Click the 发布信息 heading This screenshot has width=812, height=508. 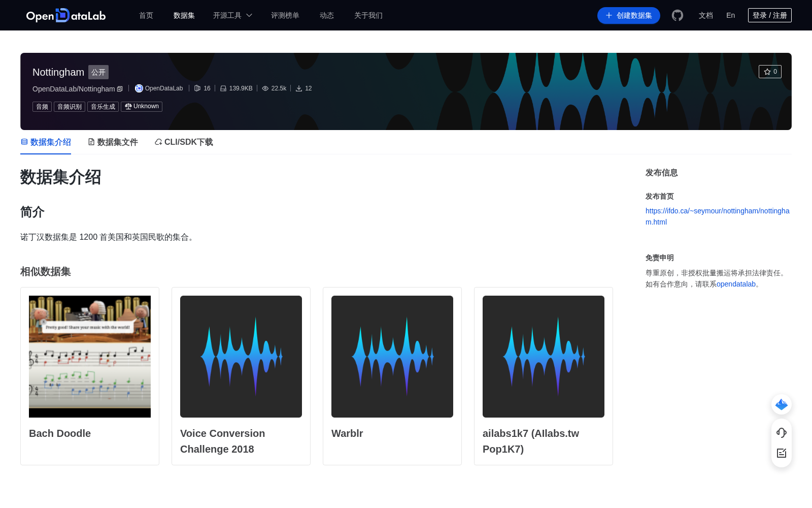[x=662, y=173]
